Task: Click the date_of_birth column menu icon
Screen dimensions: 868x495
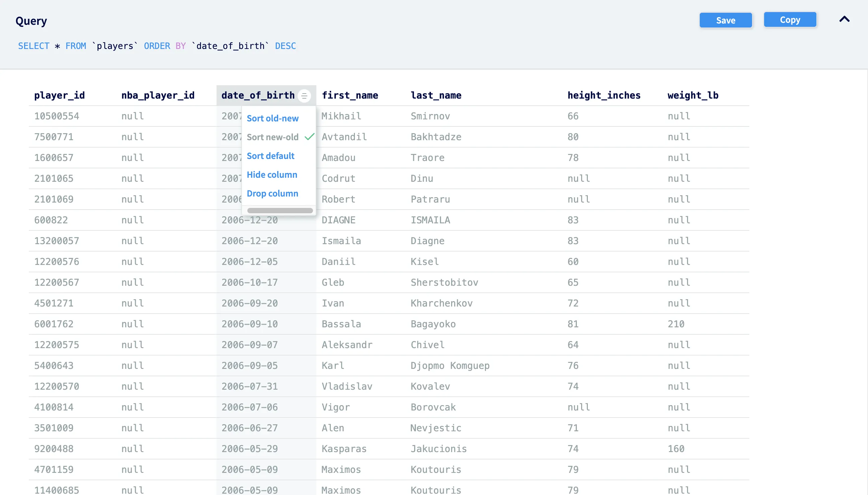Action: click(x=304, y=96)
